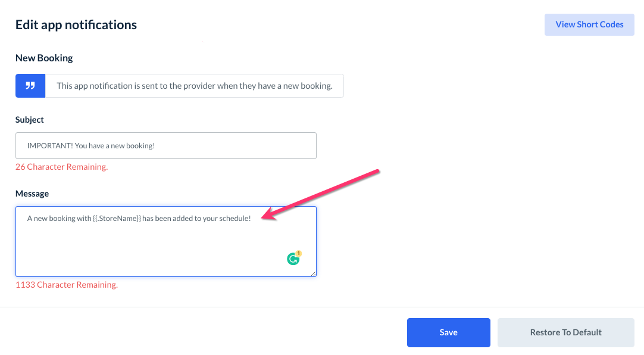
Task: Open the Grammarly icon in Message box
Action: (293, 259)
